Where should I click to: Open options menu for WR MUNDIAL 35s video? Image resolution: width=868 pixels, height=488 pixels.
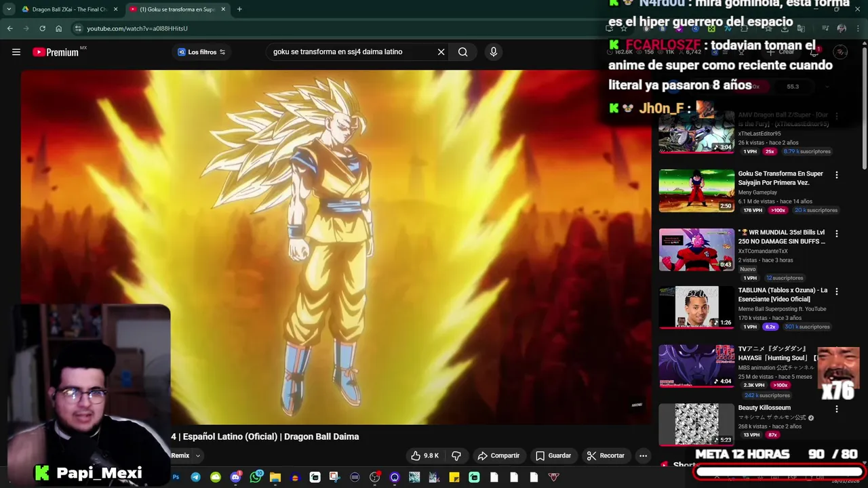tap(836, 233)
